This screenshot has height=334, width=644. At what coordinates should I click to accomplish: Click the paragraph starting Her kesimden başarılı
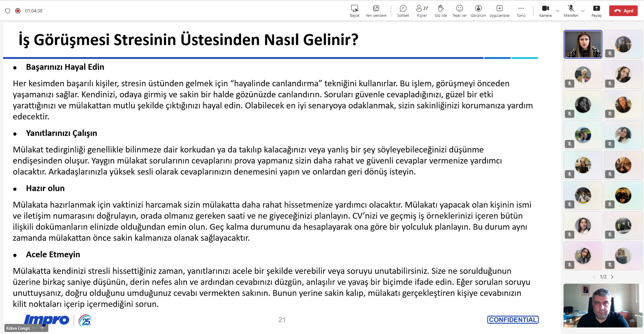point(273,100)
